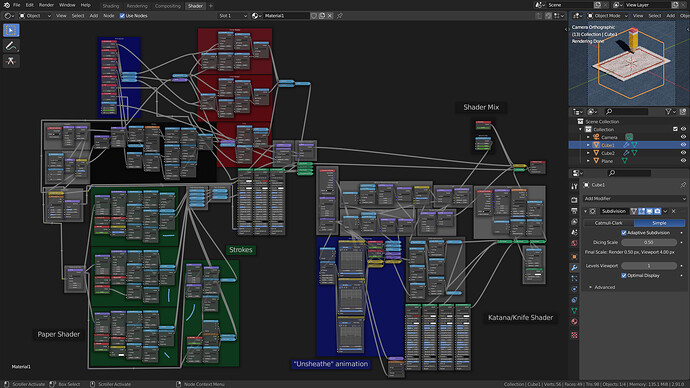Open the Particles properties tab
This screenshot has height=388, width=690.
pos(574,278)
